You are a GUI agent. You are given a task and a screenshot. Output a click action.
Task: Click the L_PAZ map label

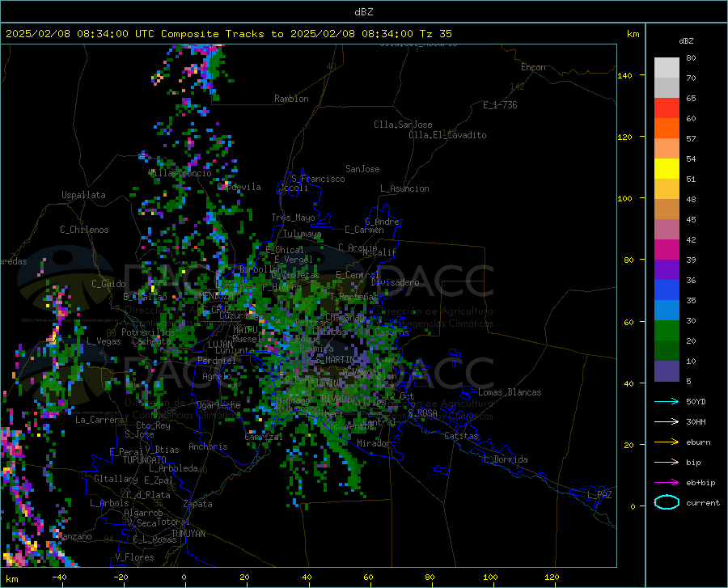click(x=599, y=495)
